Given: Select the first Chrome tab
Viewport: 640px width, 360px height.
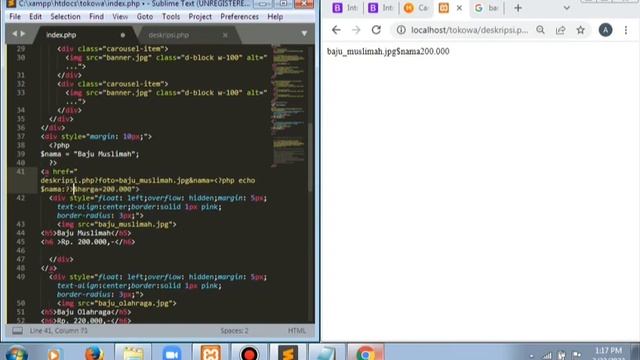Looking at the screenshot, I should 345,8.
